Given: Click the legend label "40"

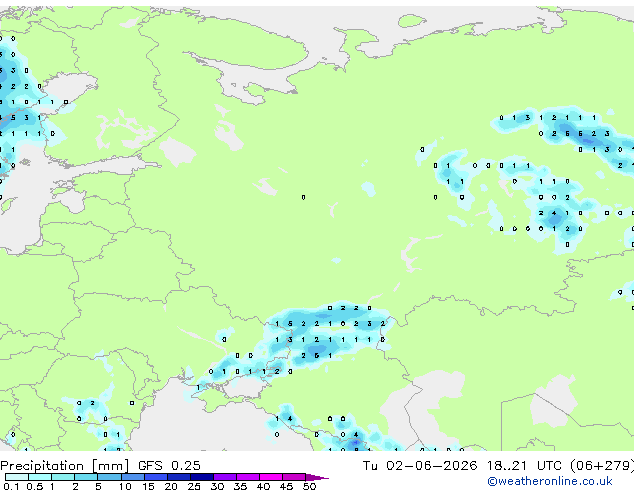Looking at the screenshot, I should [263, 486].
